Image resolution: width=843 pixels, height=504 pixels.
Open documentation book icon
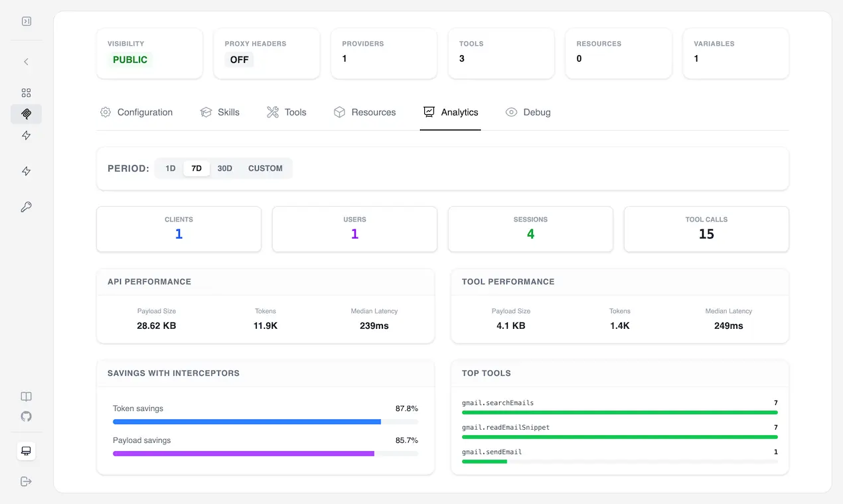pyautogui.click(x=27, y=397)
